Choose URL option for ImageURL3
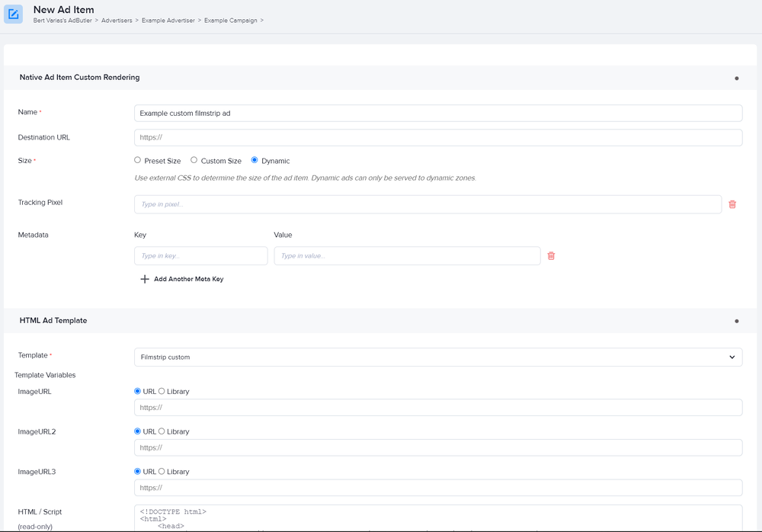 pos(137,471)
